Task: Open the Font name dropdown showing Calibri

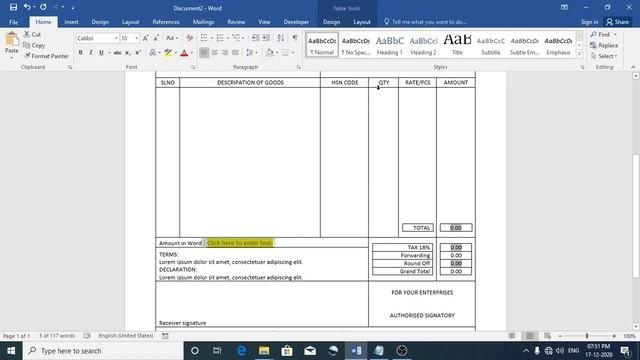Action: pyautogui.click(x=116, y=38)
